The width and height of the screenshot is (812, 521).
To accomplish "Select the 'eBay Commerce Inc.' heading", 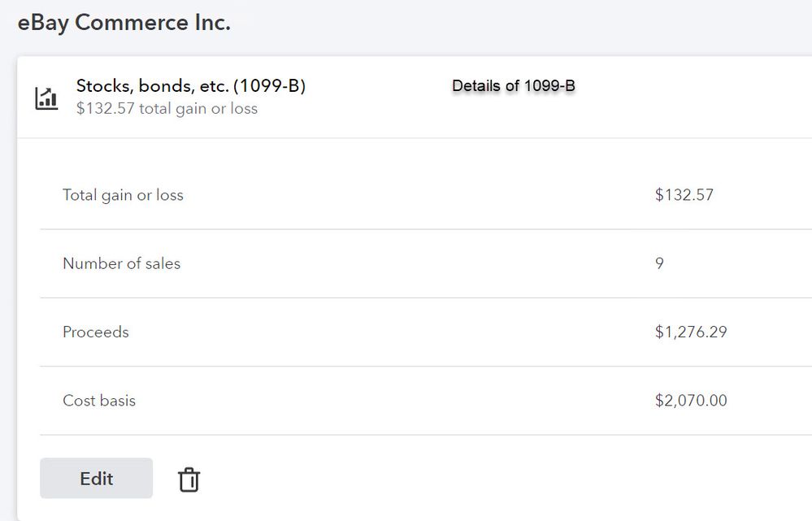I will click(124, 23).
